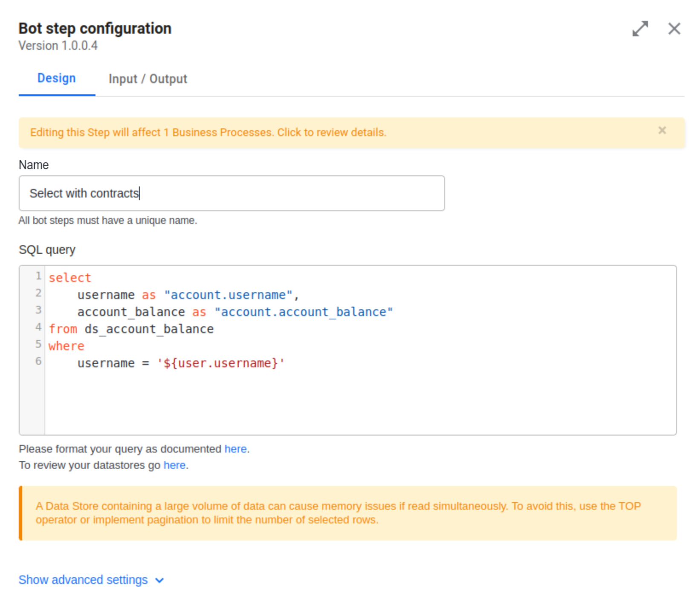Close the Bot step configuration dialog
Viewport: 700px width, 613px height.
pos(674,29)
